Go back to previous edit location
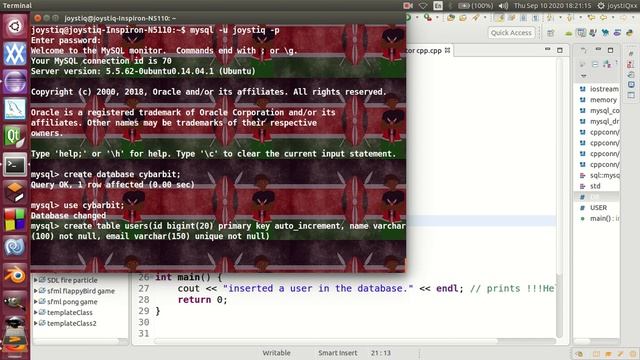This screenshot has width=640, height=360. pos(591,18)
